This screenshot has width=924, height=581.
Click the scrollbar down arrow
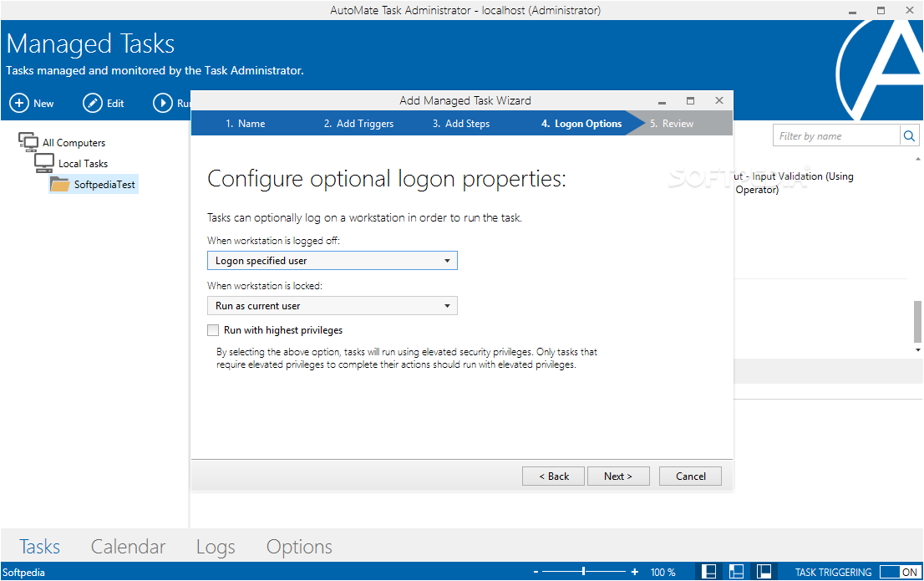[917, 350]
